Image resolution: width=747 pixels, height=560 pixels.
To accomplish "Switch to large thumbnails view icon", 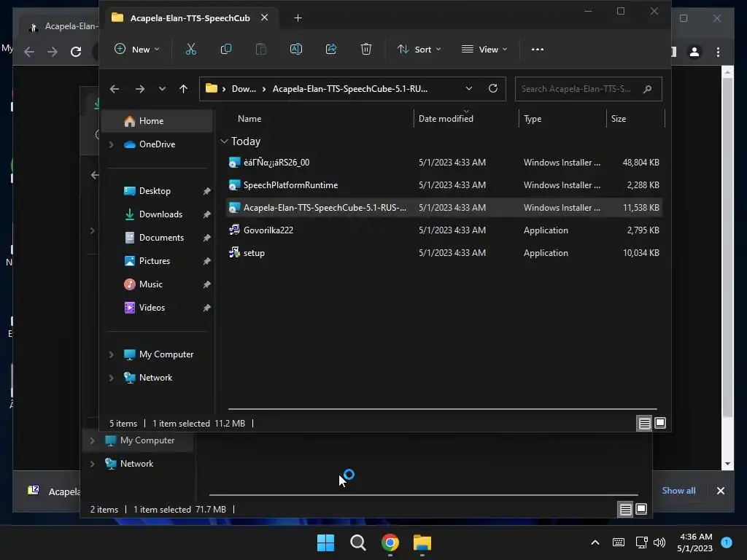I will [x=660, y=423].
